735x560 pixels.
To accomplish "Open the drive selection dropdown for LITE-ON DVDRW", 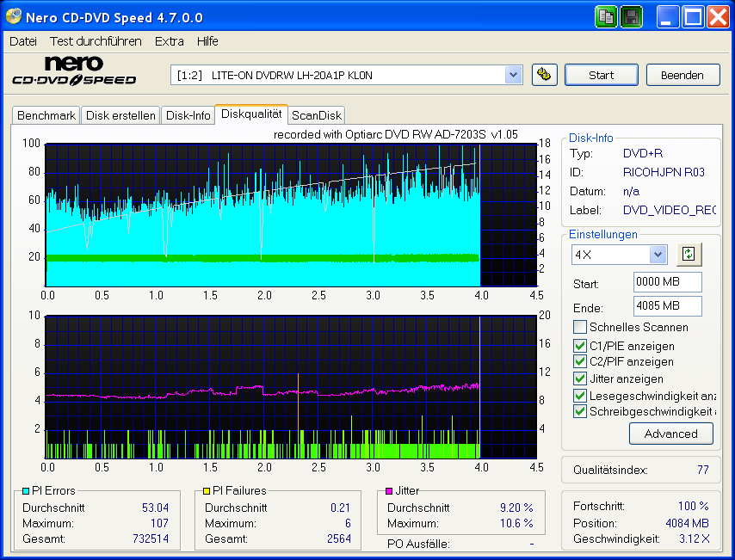I will pos(514,75).
